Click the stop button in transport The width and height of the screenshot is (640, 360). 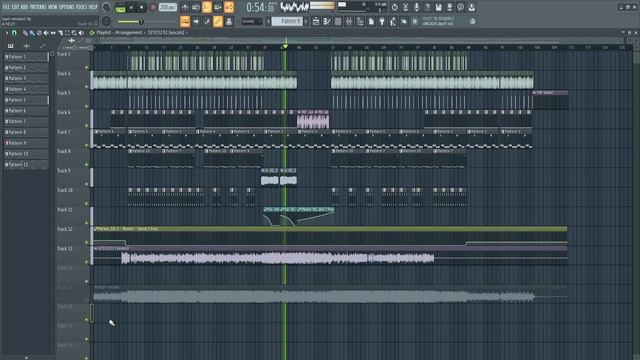pyautogui.click(x=142, y=7)
